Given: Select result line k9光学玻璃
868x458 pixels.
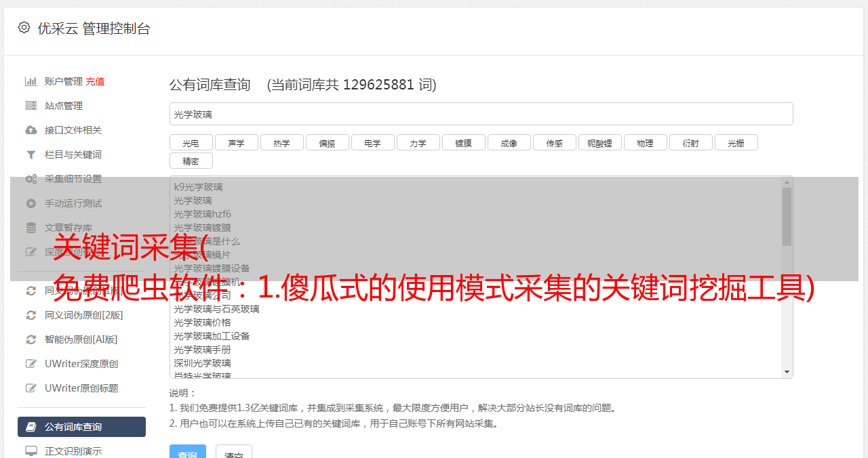Looking at the screenshot, I should (x=198, y=187).
